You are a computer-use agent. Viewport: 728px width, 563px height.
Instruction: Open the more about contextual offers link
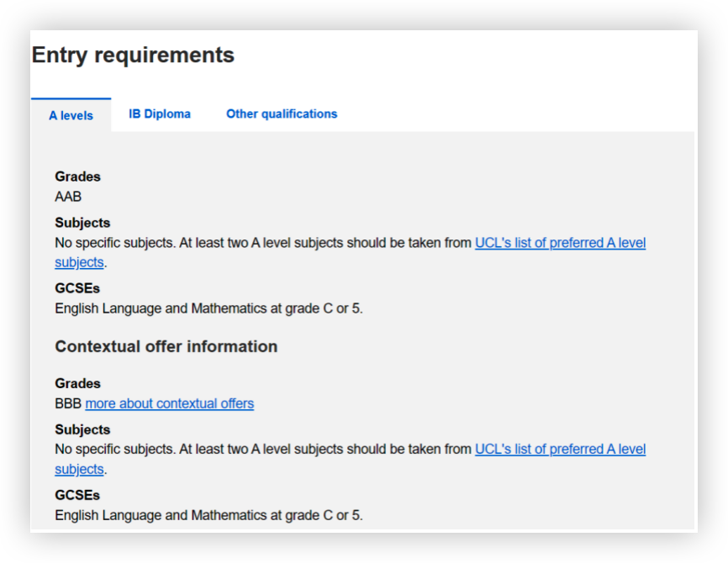[170, 403]
